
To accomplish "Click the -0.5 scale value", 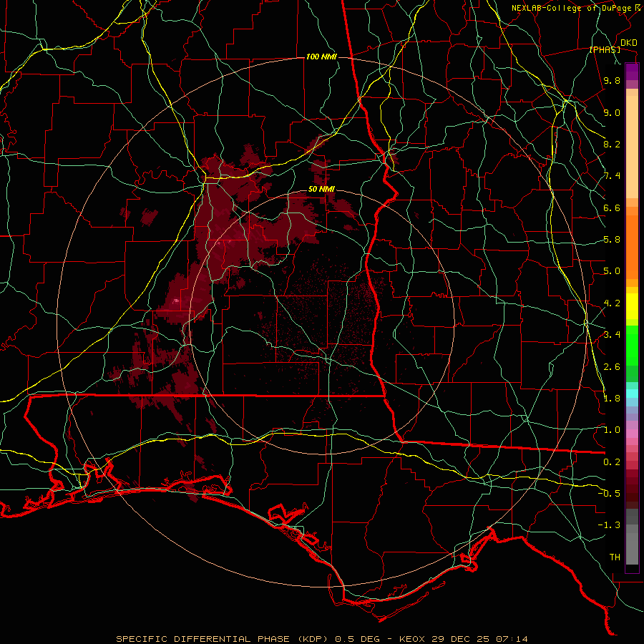I will tap(609, 494).
